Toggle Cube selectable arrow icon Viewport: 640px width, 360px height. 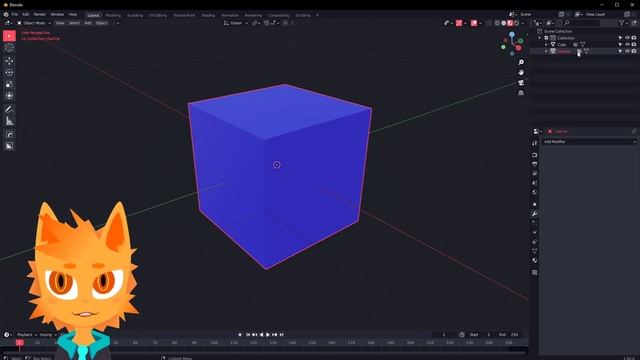tap(620, 44)
